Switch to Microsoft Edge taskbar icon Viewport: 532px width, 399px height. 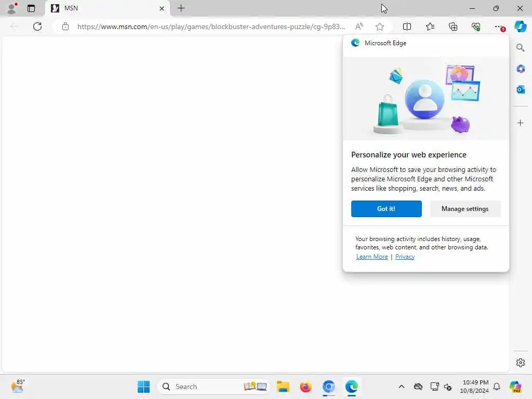(x=352, y=387)
